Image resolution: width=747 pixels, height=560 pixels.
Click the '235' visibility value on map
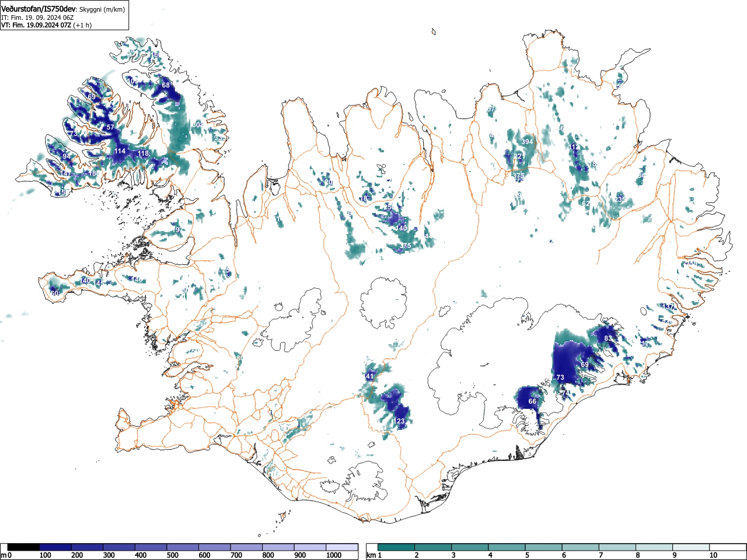620,199
